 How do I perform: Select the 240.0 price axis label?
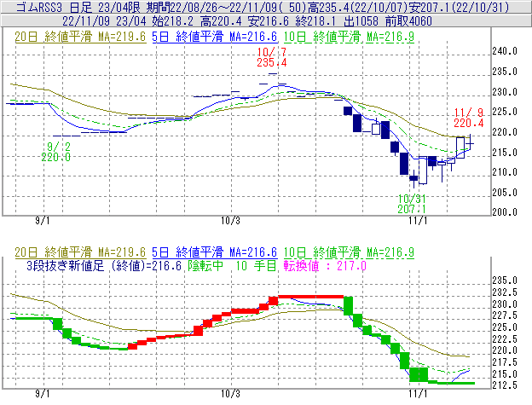[505, 51]
